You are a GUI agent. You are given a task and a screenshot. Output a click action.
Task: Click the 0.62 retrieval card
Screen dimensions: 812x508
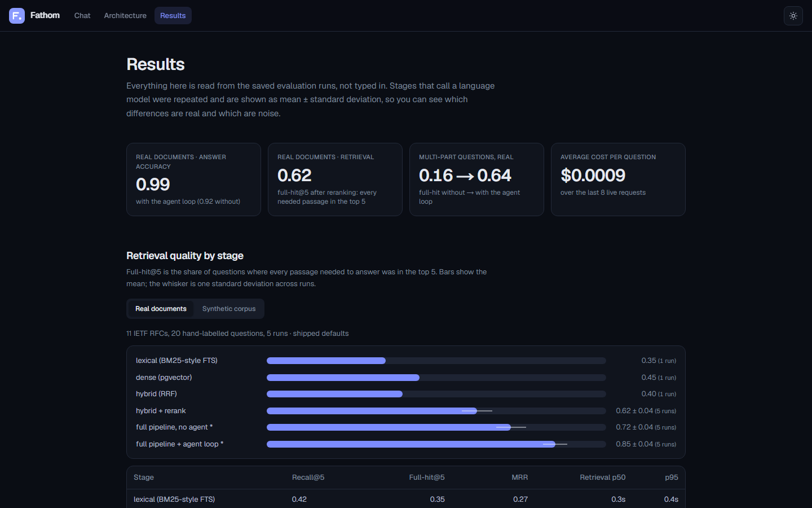pyautogui.click(x=335, y=179)
